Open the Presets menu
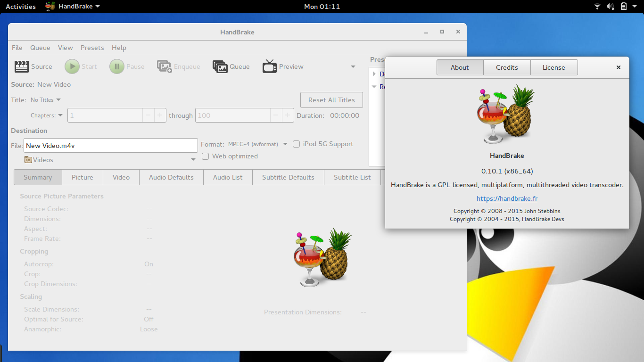 (x=92, y=48)
